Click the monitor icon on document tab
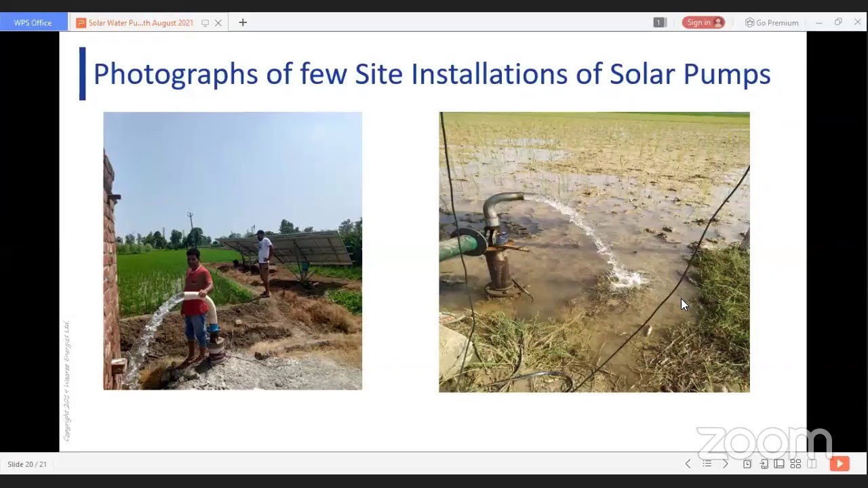 pyautogui.click(x=205, y=22)
